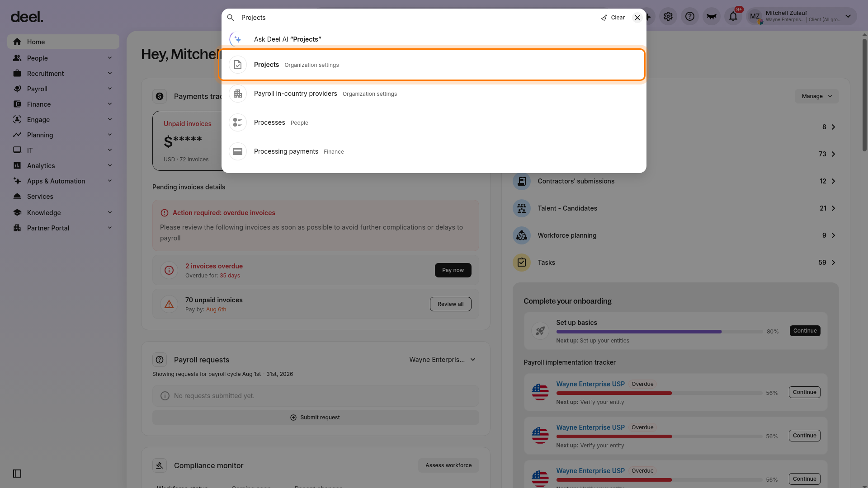Toggle the hide-amounts eye icon

pos(712,17)
